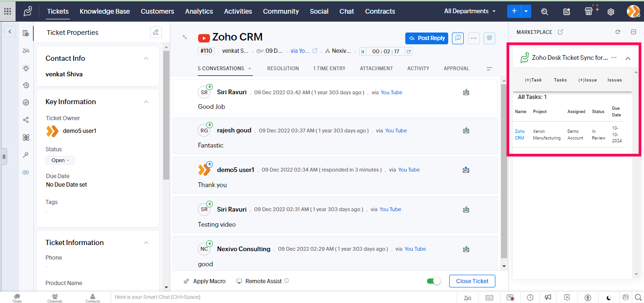Open the apps grid launcher
This screenshot has width=644, height=303.
(x=8, y=11)
